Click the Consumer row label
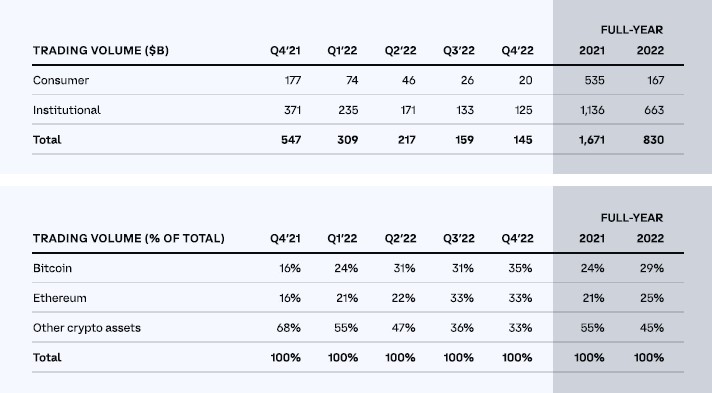 pos(61,80)
